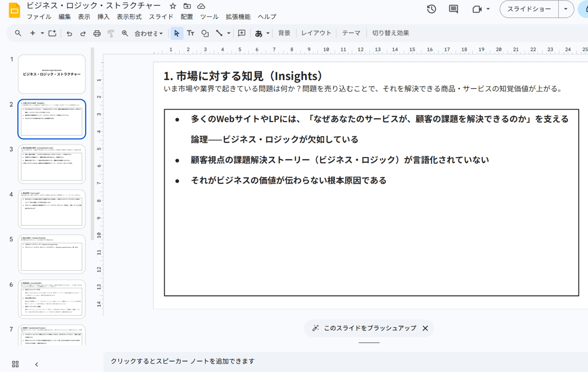
Task: Click the undo arrow icon
Action: 69,33
